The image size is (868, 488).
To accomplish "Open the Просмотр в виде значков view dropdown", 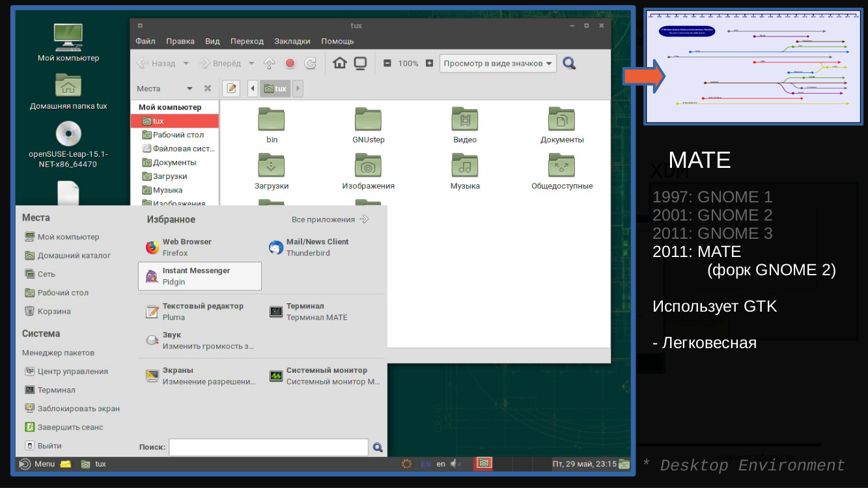I will coord(498,64).
